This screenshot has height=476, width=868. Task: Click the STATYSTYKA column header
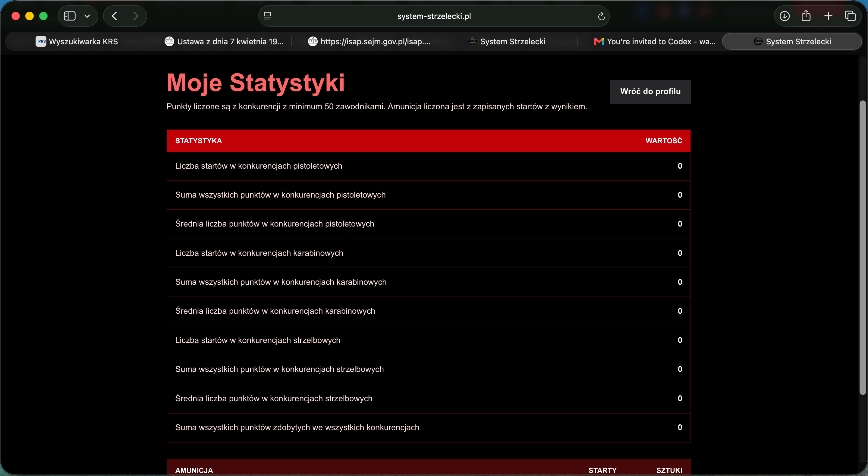(x=199, y=141)
